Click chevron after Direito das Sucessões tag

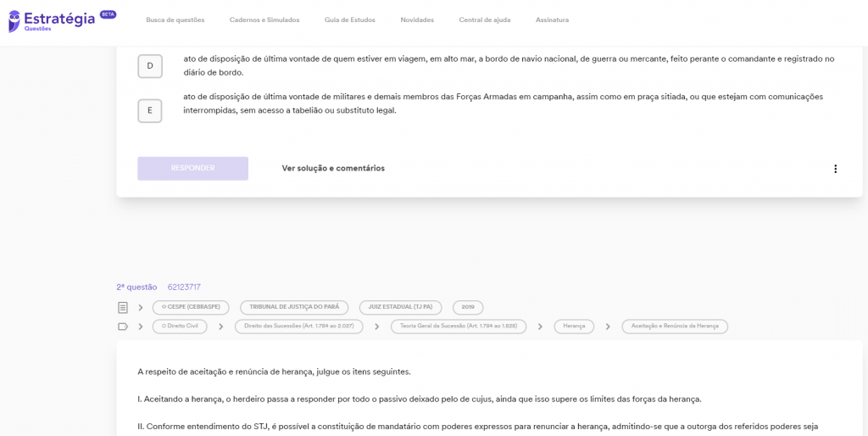pos(377,327)
